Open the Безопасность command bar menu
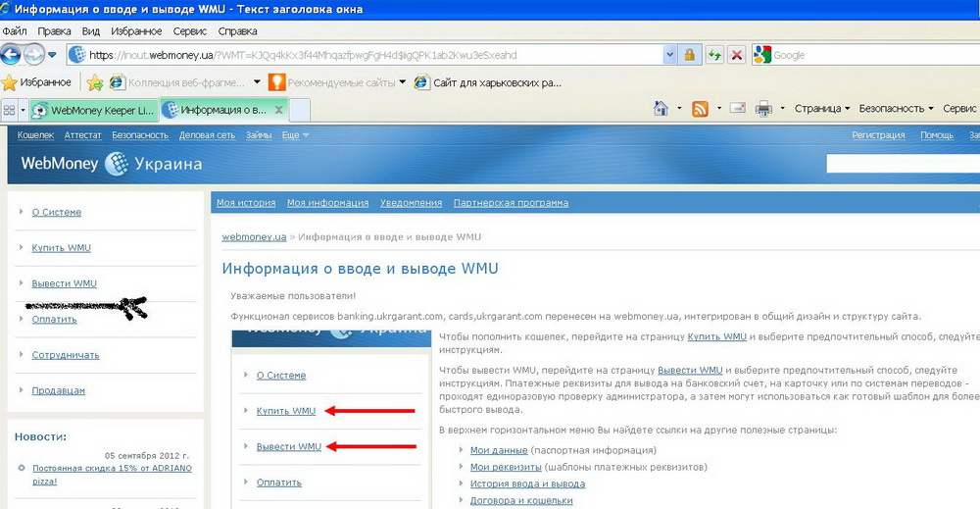 (x=896, y=108)
